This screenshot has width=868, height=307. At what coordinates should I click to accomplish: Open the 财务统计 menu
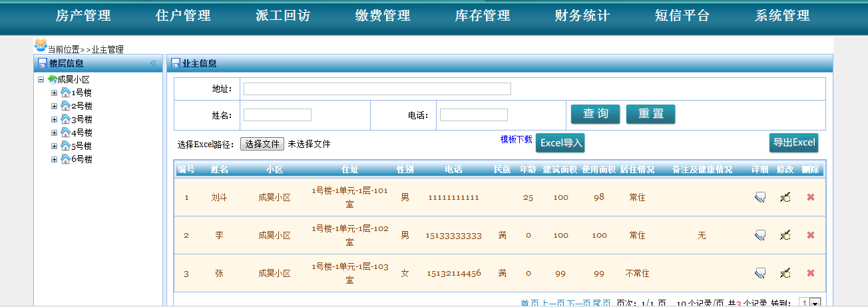pyautogui.click(x=582, y=16)
